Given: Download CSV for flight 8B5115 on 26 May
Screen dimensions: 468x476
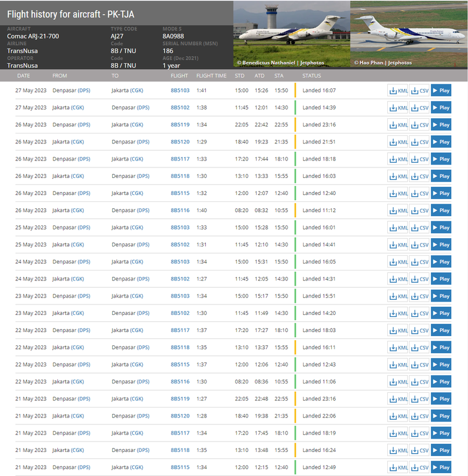Looking at the screenshot, I should pyautogui.click(x=419, y=193).
